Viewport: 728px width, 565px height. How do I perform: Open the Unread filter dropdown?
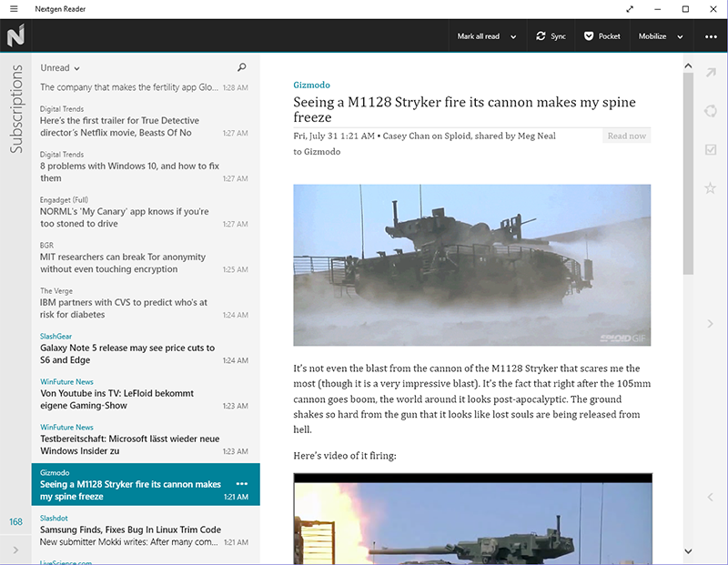pyautogui.click(x=60, y=67)
